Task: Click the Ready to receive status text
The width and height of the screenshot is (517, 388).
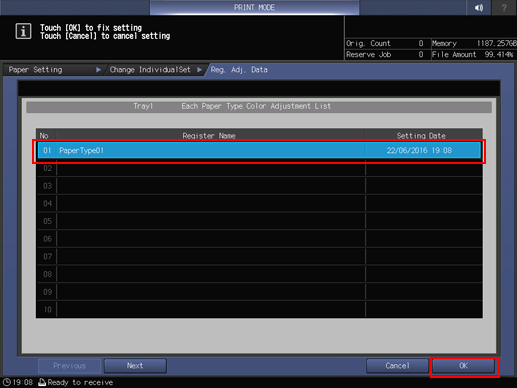Action: [x=80, y=382]
